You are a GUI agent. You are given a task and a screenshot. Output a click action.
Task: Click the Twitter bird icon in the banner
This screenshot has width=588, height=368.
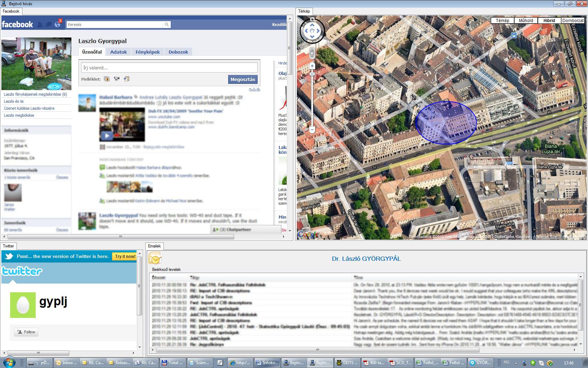tap(9, 256)
